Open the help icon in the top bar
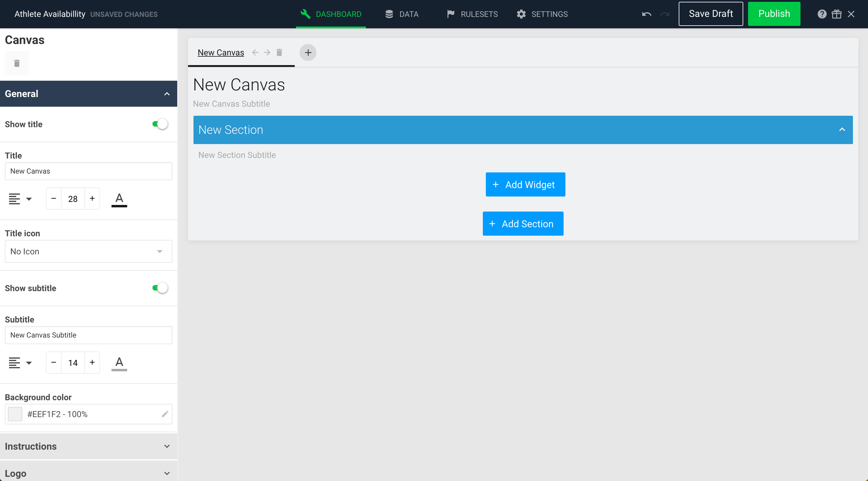The image size is (868, 481). click(822, 14)
